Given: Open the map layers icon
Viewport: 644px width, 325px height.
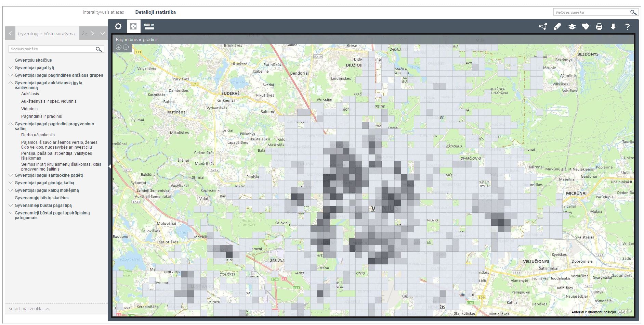Looking at the screenshot, I should pyautogui.click(x=572, y=27).
